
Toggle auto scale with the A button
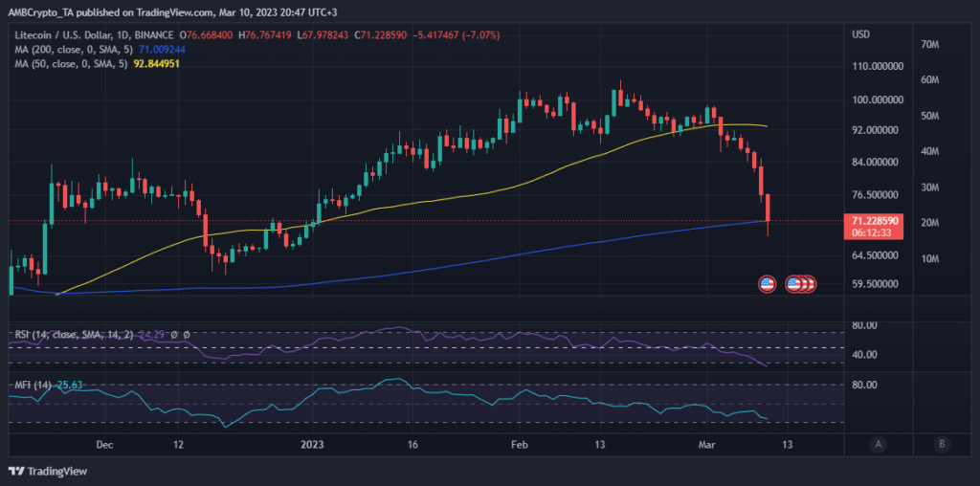[878, 443]
